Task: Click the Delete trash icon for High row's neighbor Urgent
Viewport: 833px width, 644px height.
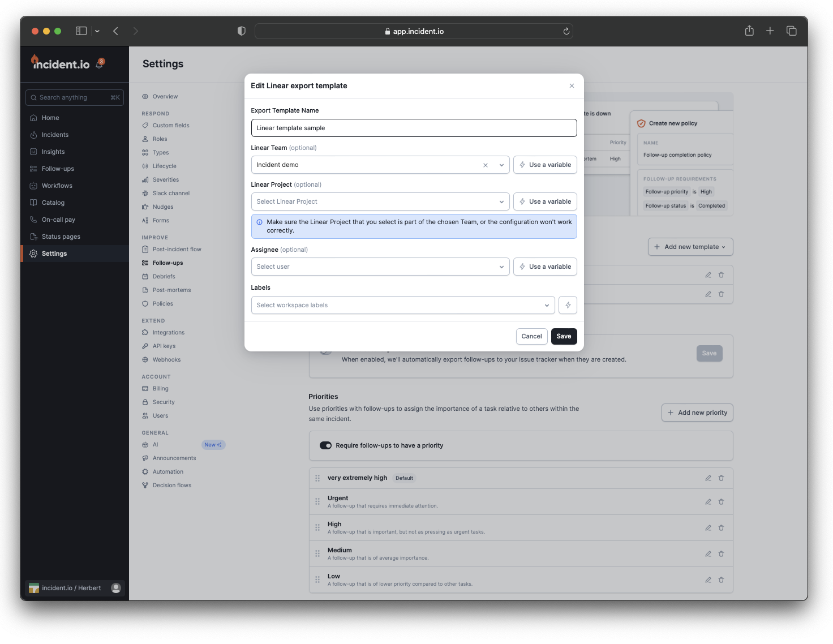Action: 722,502
